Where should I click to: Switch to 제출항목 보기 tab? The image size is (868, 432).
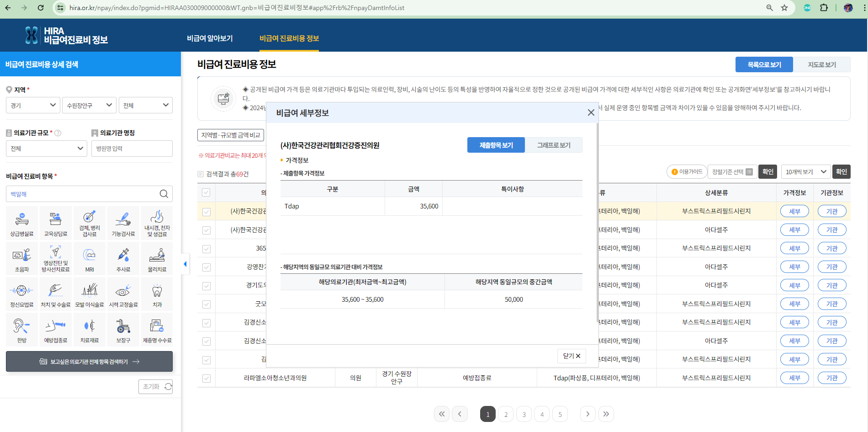click(496, 145)
